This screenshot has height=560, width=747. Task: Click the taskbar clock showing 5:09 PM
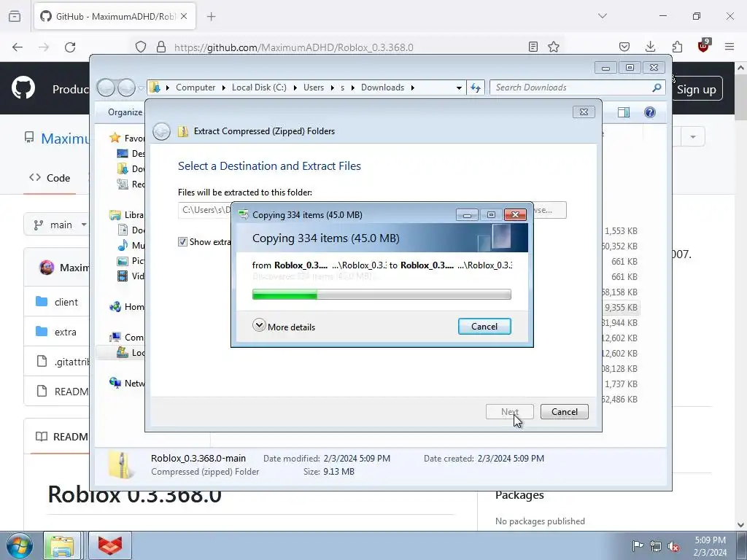coord(710,546)
